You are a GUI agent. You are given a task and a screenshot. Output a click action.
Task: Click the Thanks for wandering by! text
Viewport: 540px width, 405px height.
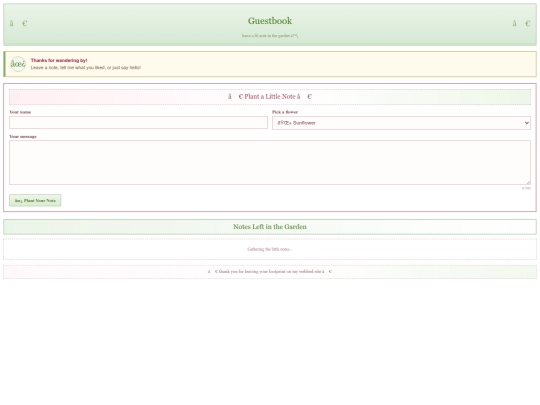tap(59, 60)
